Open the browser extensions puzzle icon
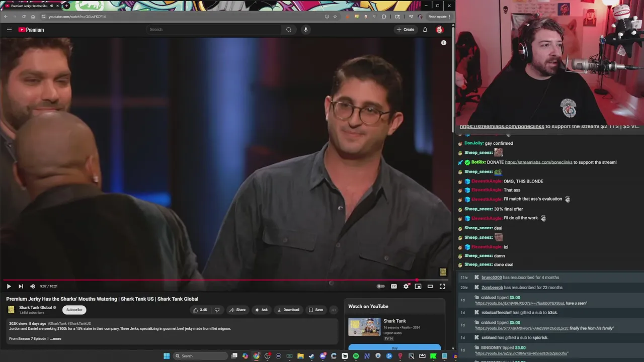The image size is (644, 362). click(384, 17)
